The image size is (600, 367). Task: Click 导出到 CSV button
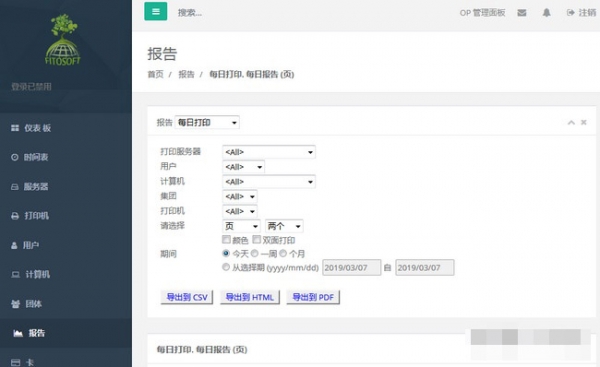pyautogui.click(x=187, y=297)
